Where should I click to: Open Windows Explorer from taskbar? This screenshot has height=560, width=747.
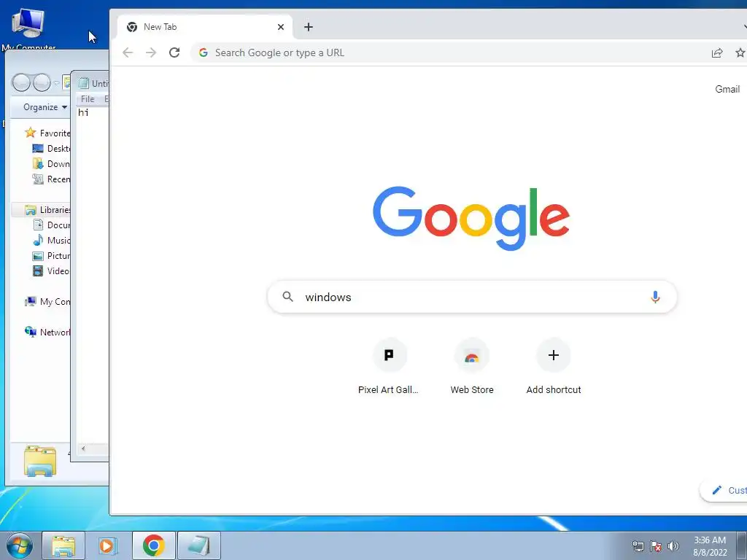(63, 545)
